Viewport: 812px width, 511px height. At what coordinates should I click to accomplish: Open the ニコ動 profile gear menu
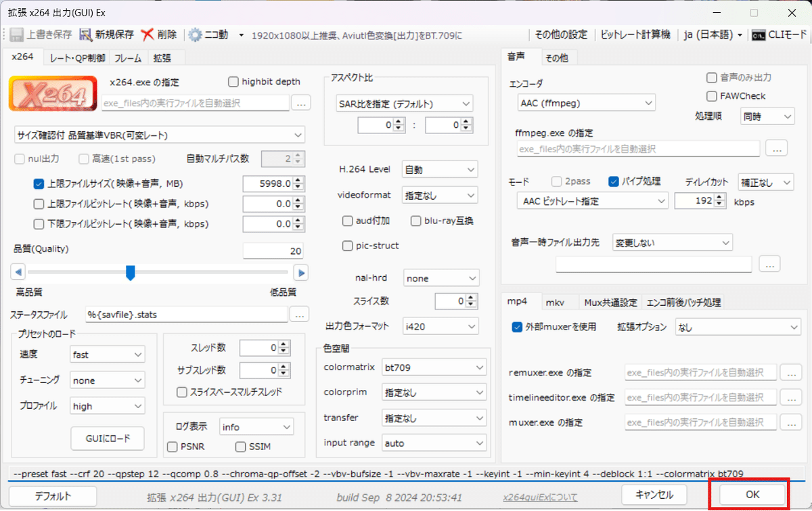pyautogui.click(x=215, y=35)
